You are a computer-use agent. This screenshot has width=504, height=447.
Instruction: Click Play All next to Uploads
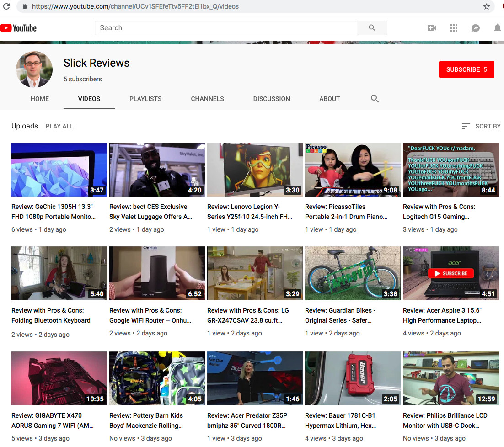click(59, 126)
